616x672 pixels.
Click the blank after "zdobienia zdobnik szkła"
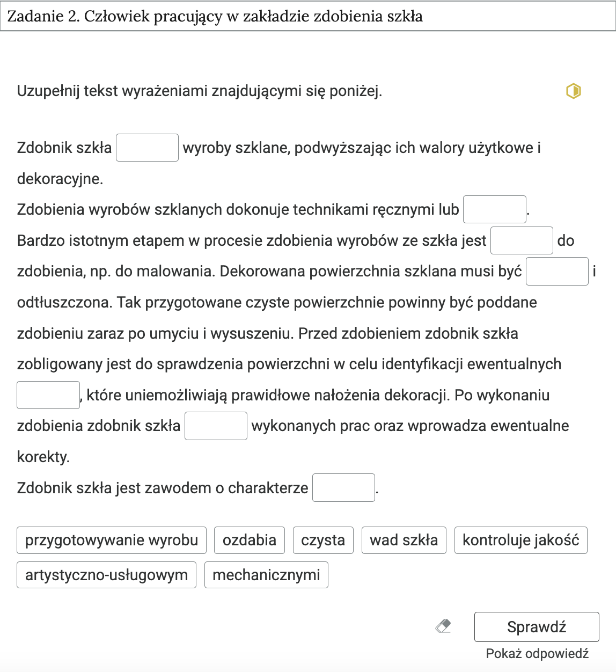pyautogui.click(x=216, y=426)
